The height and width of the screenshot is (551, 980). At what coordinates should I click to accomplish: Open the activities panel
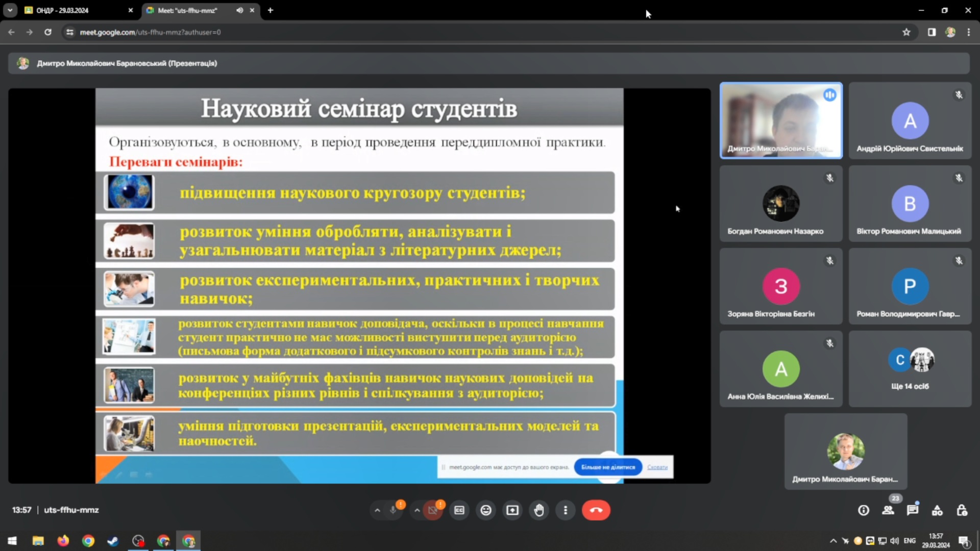coord(937,510)
